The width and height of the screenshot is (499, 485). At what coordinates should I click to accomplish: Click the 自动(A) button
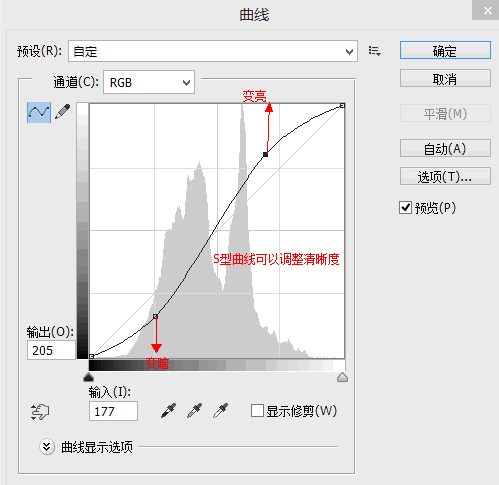pyautogui.click(x=445, y=148)
